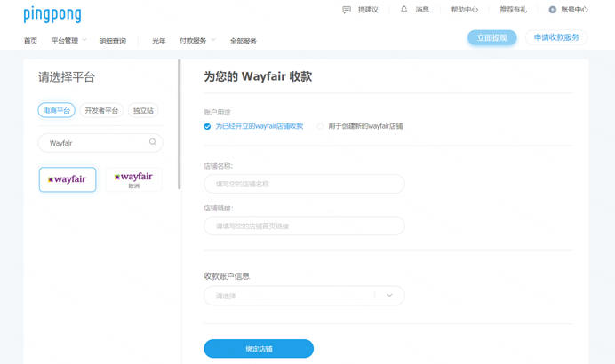Click the 账户用途 label
The image size is (615, 364).
point(217,112)
